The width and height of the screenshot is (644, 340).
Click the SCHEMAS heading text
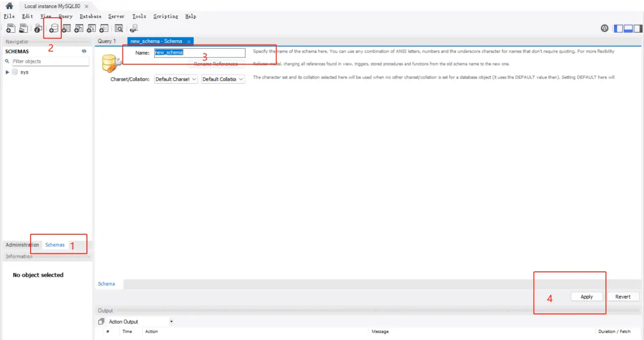17,52
